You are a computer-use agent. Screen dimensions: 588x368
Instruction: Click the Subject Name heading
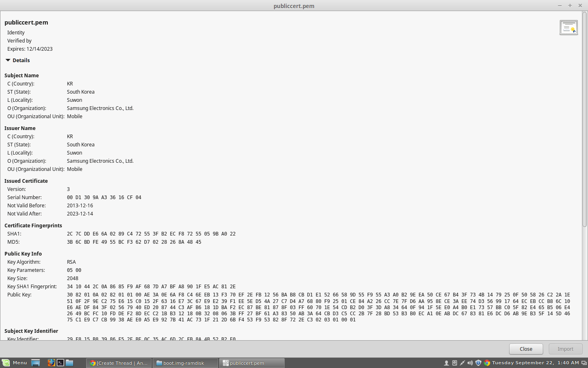point(22,75)
